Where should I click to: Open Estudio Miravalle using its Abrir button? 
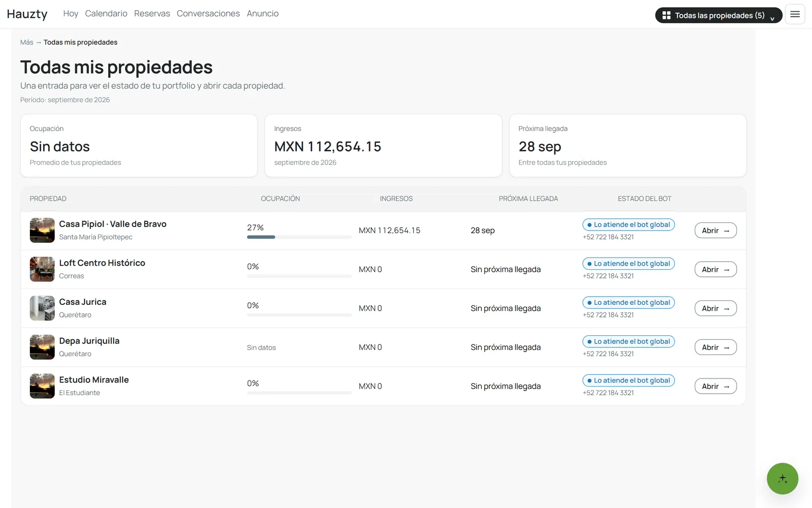click(x=716, y=386)
